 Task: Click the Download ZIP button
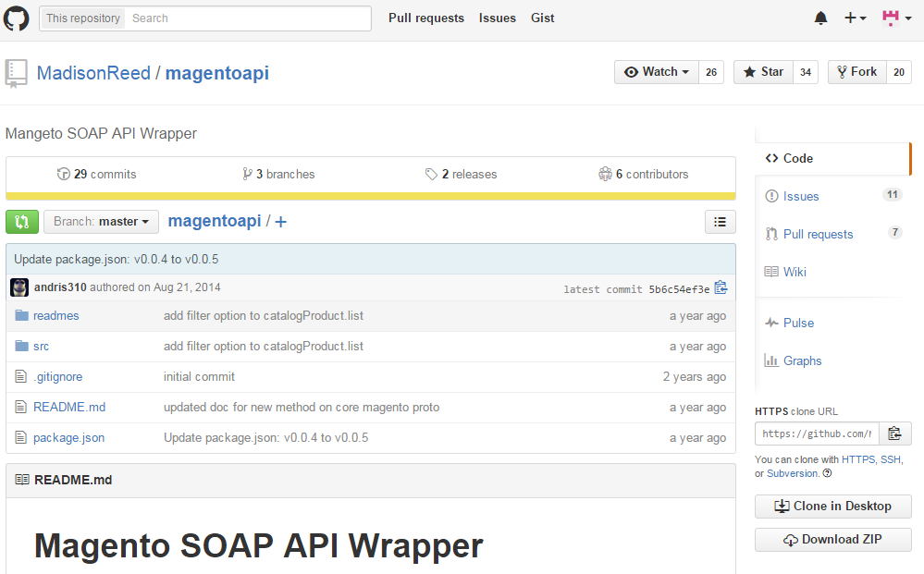click(x=832, y=540)
